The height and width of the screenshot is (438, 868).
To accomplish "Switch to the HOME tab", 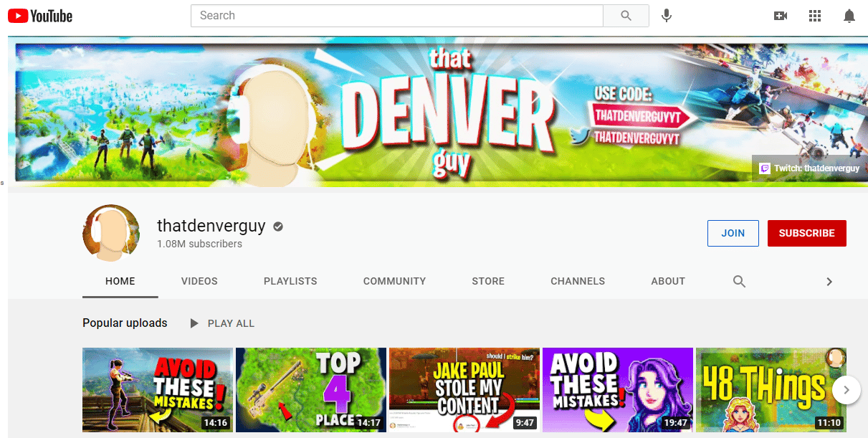I will point(120,281).
